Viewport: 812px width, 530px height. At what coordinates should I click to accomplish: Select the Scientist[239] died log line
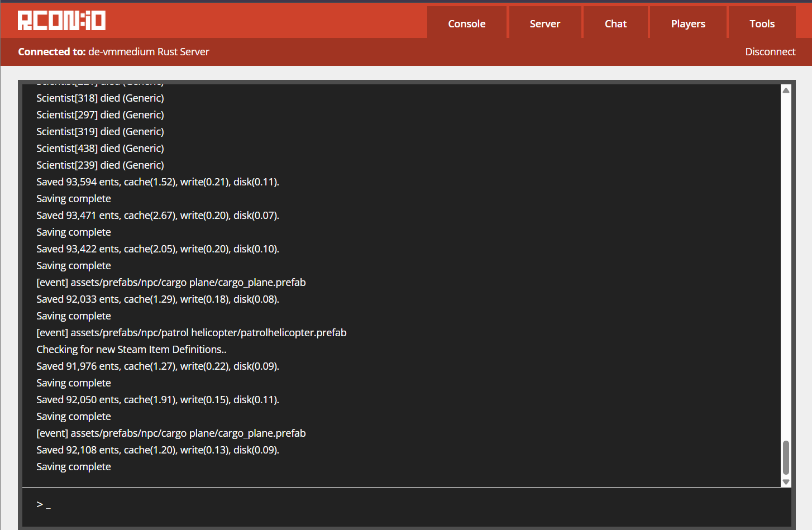(x=100, y=165)
